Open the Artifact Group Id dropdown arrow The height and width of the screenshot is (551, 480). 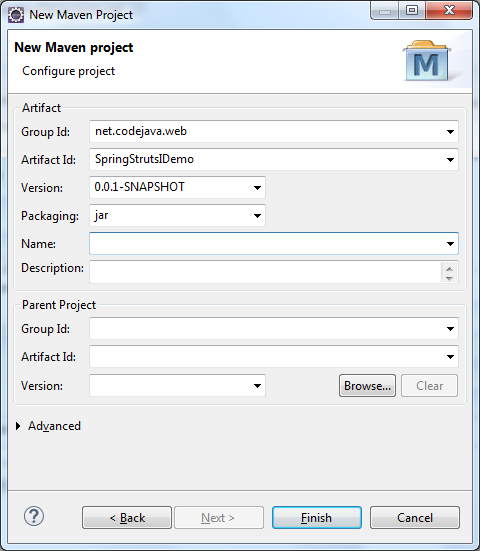click(x=450, y=132)
